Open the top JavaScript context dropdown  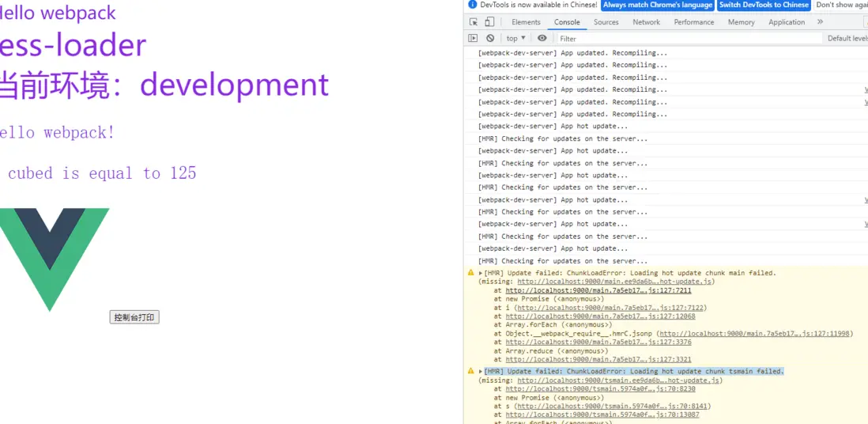click(x=516, y=38)
